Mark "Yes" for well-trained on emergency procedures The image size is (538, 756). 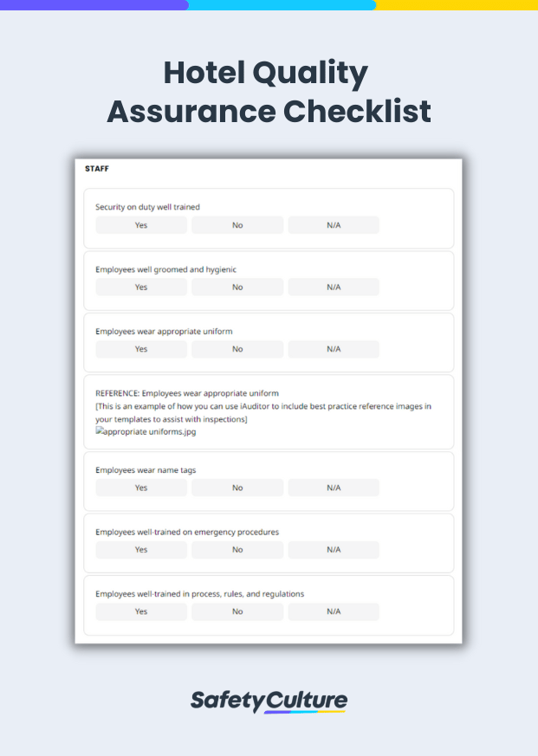pyautogui.click(x=140, y=549)
